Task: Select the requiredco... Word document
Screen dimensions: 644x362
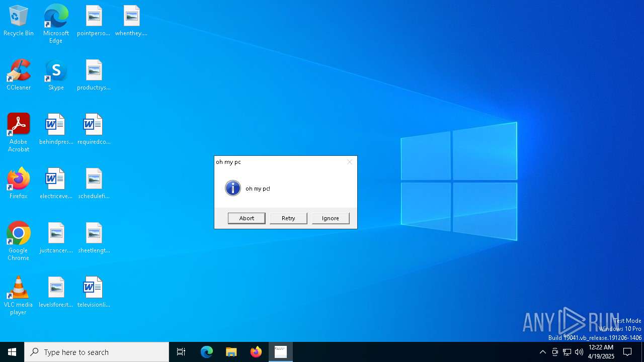Action: tap(94, 130)
